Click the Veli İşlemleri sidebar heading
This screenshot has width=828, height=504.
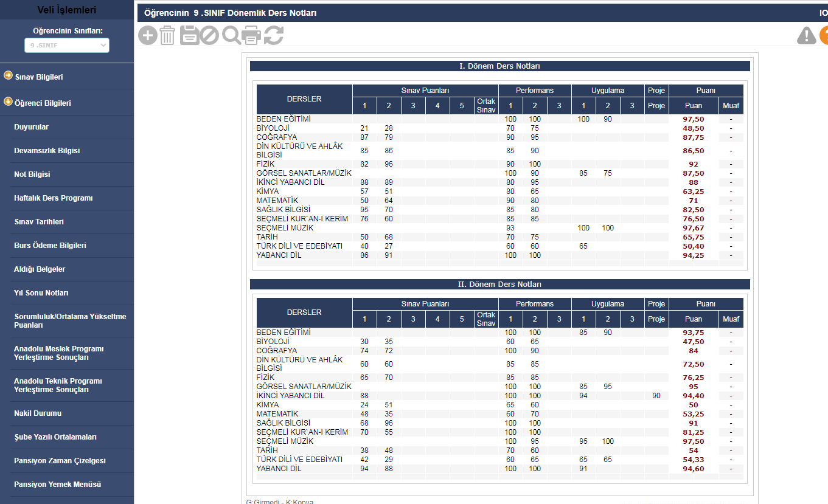[67, 10]
